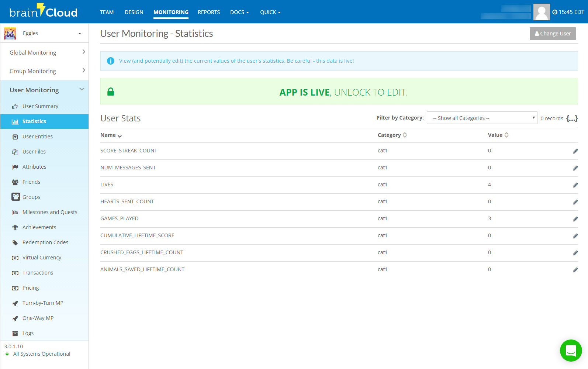Click the Change User button
The height and width of the screenshot is (369, 588).
tap(553, 34)
